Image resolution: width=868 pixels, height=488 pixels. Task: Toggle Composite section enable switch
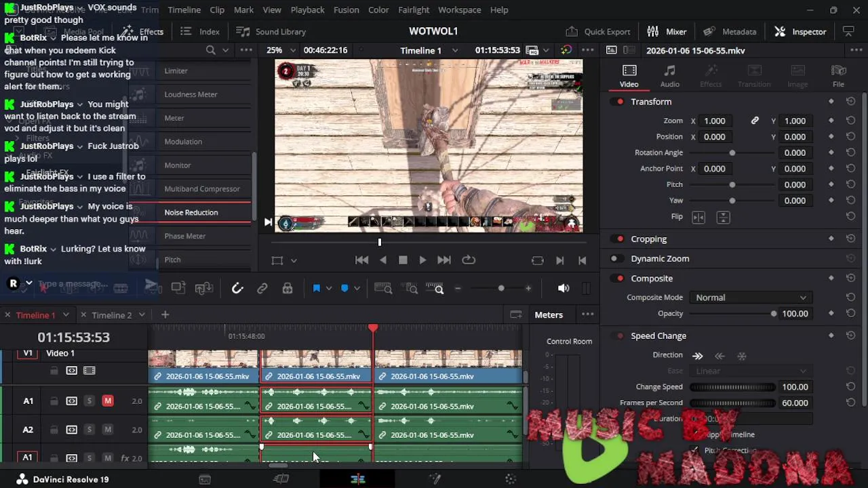[617, 279]
